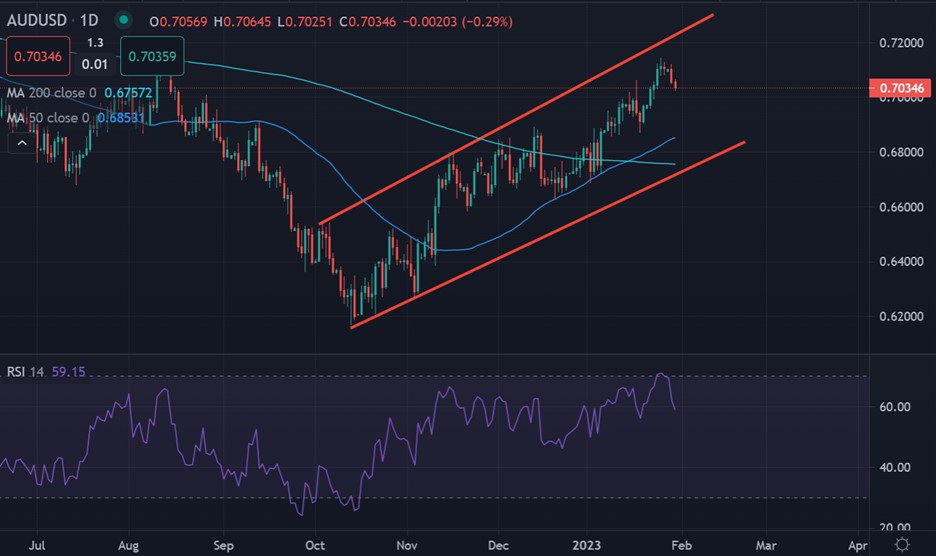Collapse the indicator legend with the chevron
The height and width of the screenshot is (556, 936).
coord(22,143)
